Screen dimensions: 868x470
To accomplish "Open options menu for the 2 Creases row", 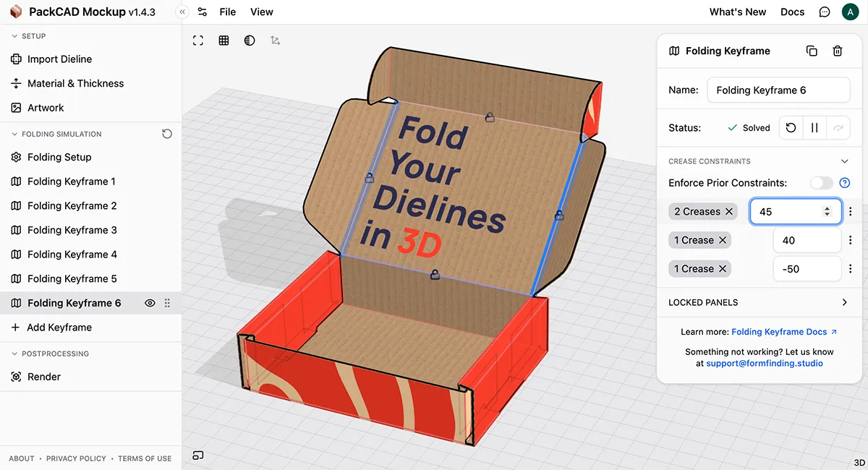I will (851, 212).
